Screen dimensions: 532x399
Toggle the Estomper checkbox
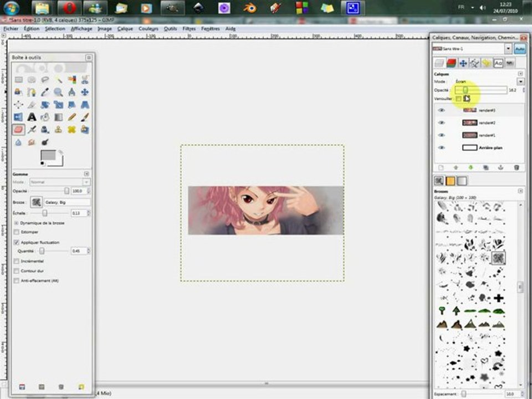coord(16,232)
